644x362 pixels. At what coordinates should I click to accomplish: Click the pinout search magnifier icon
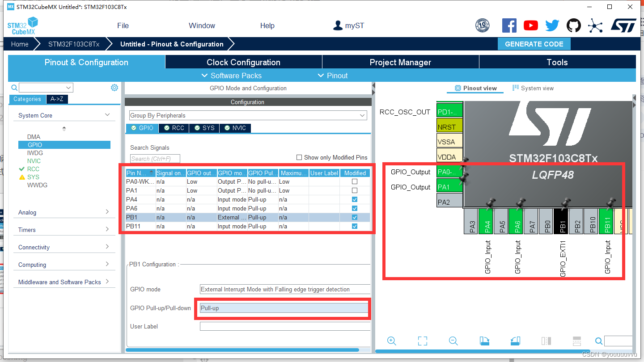599,341
